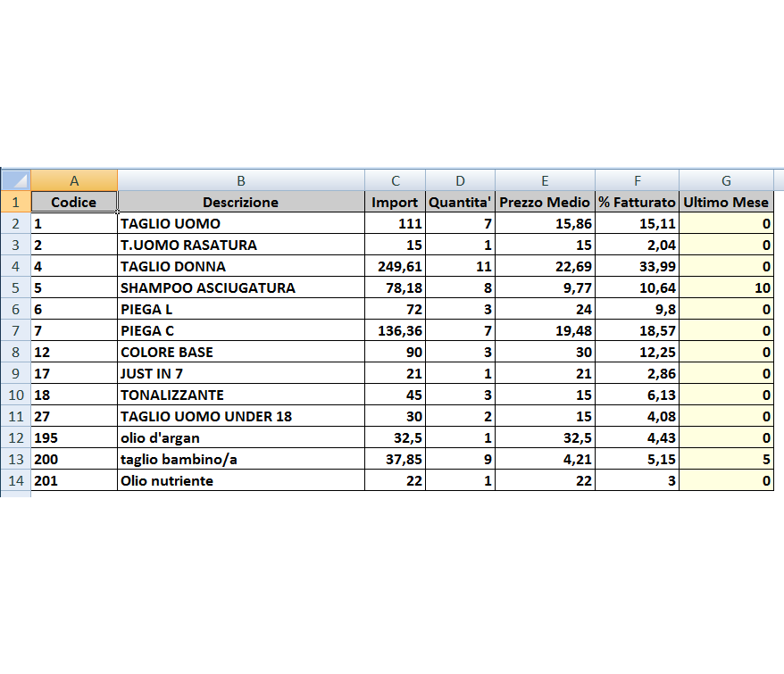784x674 pixels.
Task: Select the cell containing 249,61
Action: tap(395, 266)
